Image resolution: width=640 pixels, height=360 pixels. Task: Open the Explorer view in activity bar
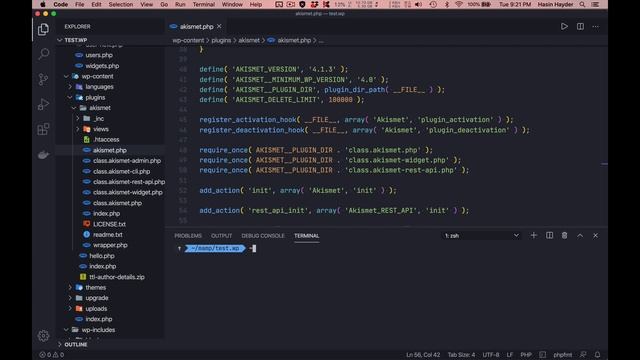(x=43, y=29)
